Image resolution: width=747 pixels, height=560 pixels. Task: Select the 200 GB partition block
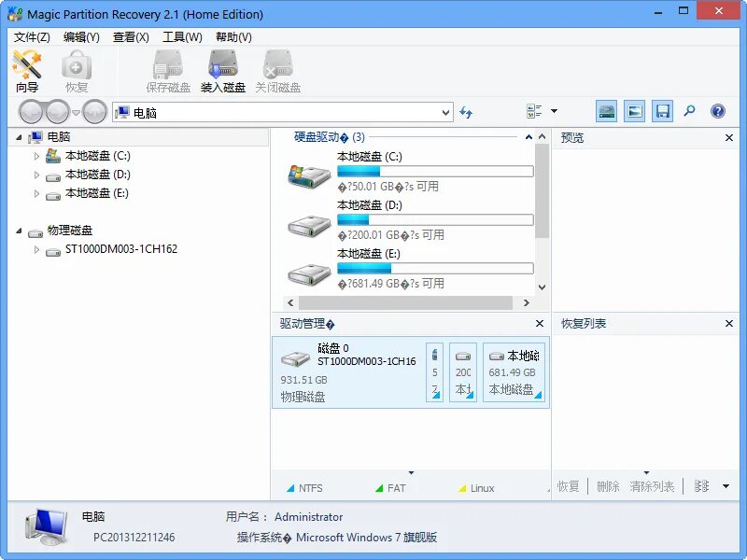tap(463, 372)
